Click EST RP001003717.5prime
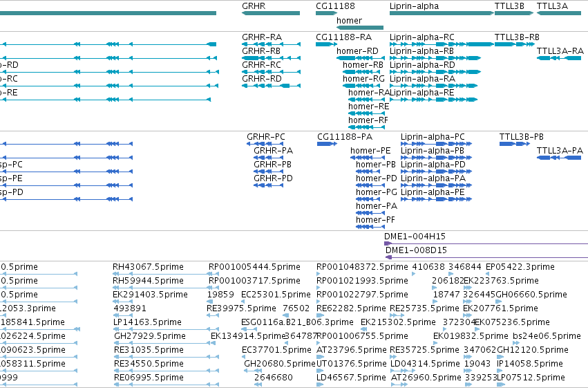Viewport: 588px width, 388px height. click(x=254, y=281)
